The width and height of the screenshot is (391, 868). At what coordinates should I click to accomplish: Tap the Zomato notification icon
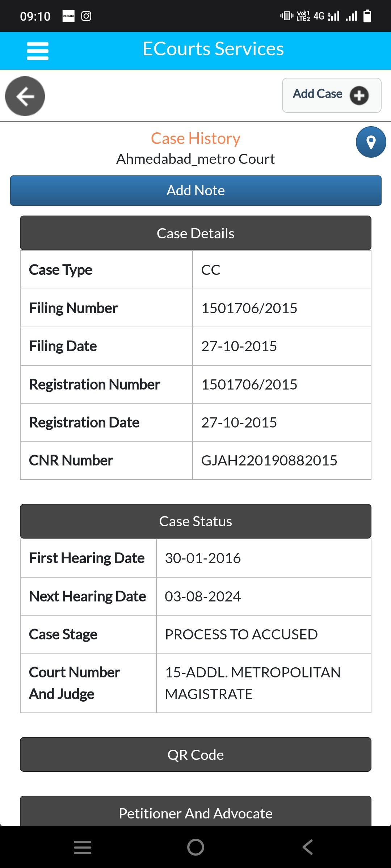coord(68,16)
